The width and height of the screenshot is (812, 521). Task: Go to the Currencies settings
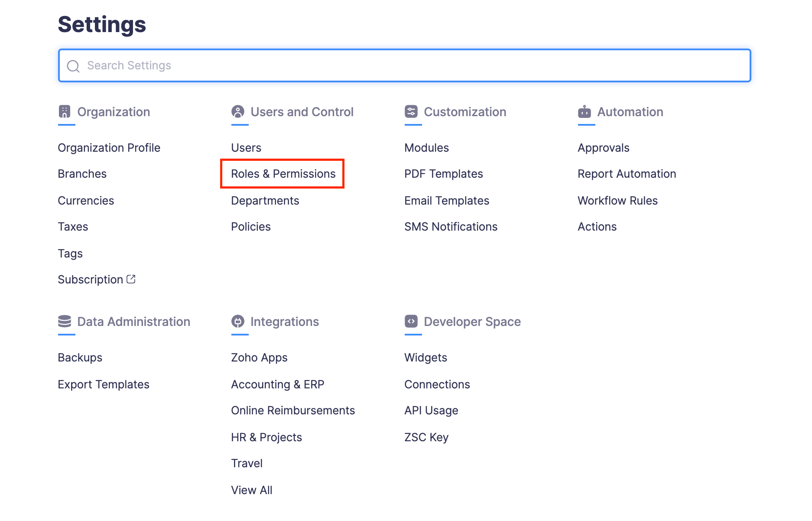[x=86, y=201]
